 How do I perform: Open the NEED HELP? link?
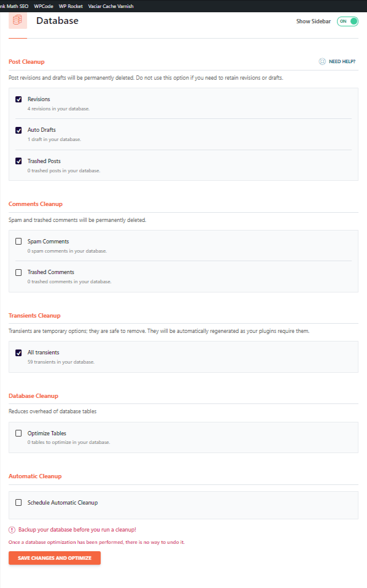point(342,61)
